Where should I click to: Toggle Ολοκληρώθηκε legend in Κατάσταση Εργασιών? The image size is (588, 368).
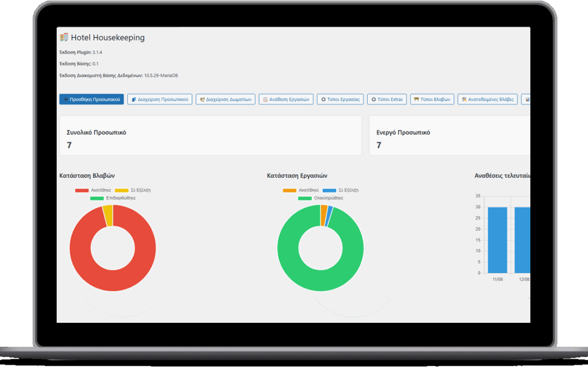[x=321, y=198]
